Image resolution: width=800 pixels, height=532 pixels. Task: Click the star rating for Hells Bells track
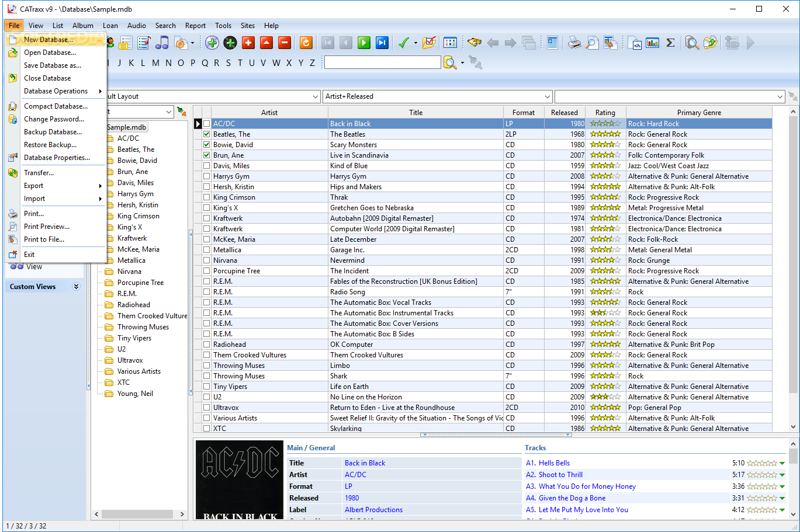click(x=762, y=463)
